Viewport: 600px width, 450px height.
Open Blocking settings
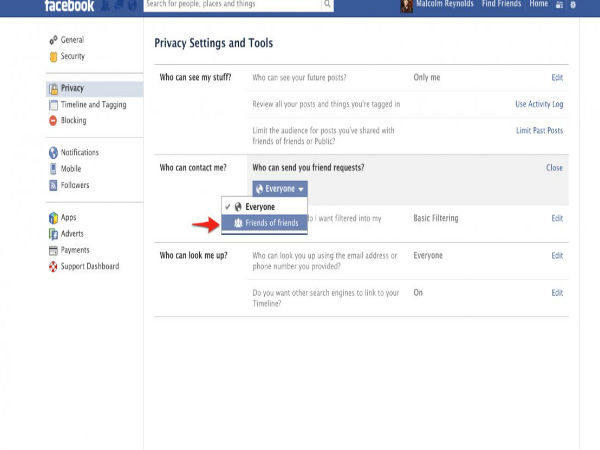pos(73,121)
